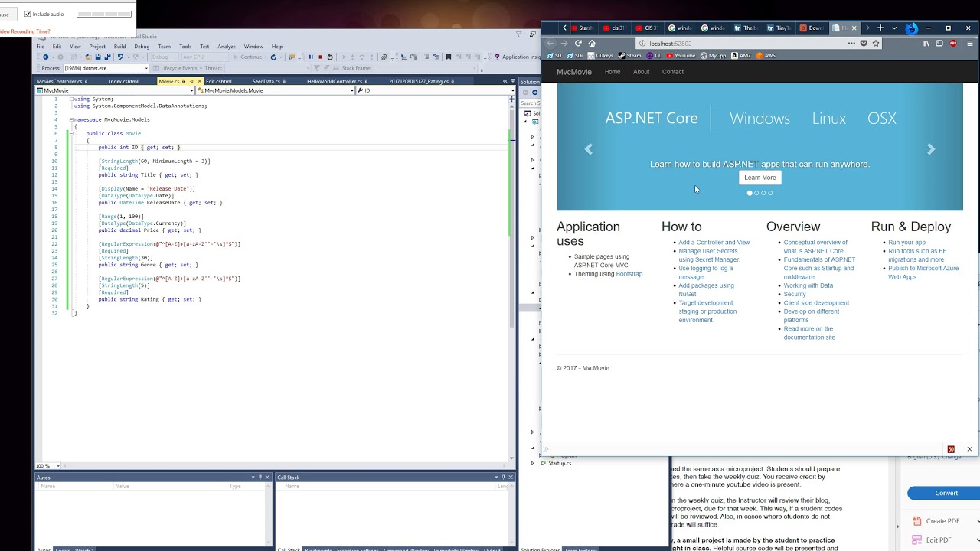This screenshot has height=551, width=980.
Task: Open the AWS bookmark
Action: [766, 55]
